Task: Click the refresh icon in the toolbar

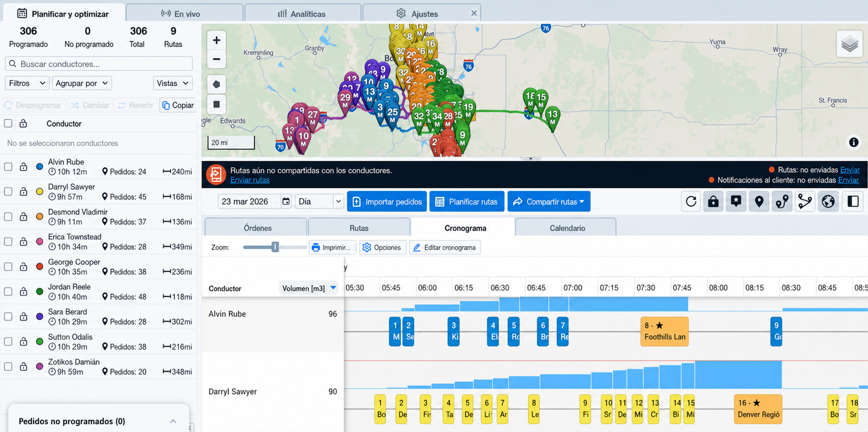Action: (691, 201)
